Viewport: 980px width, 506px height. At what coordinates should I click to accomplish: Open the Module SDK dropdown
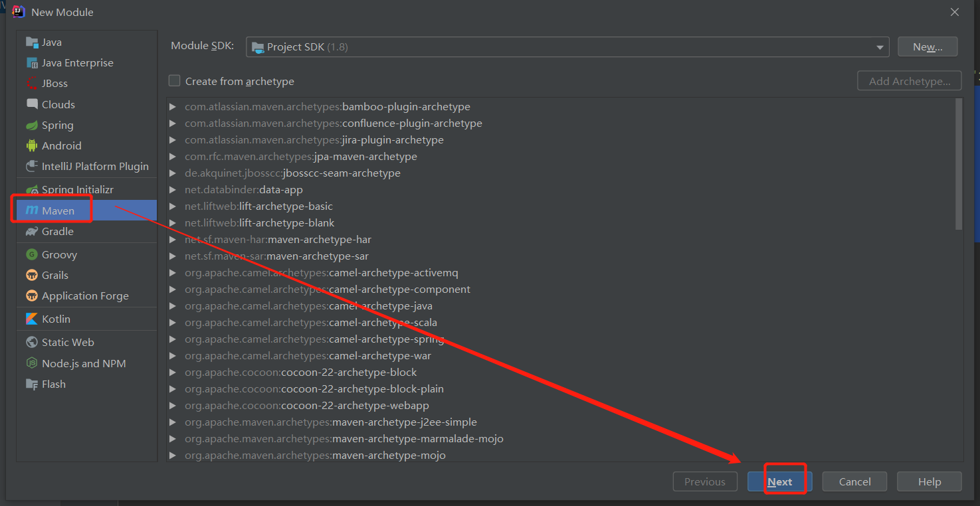coord(567,47)
